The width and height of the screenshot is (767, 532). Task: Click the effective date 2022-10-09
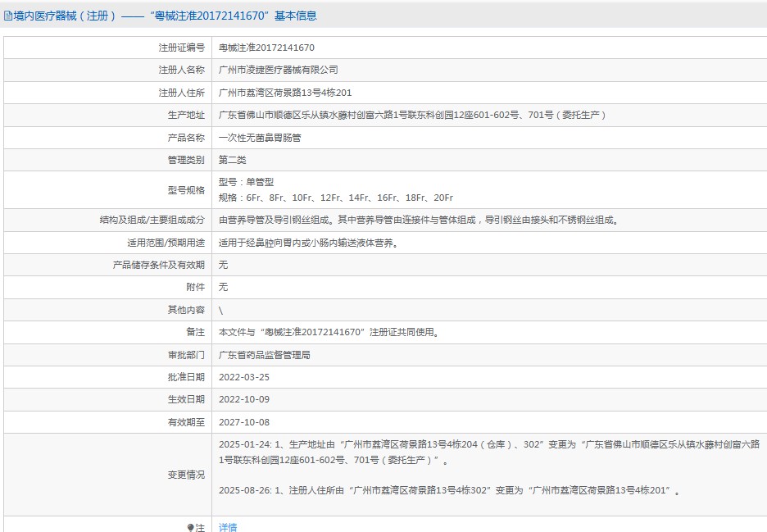point(243,400)
